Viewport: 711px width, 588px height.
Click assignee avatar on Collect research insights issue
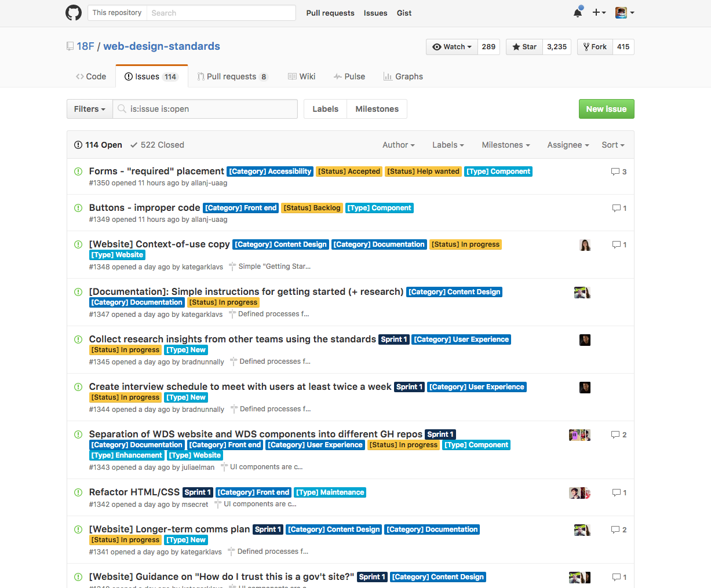tap(585, 340)
